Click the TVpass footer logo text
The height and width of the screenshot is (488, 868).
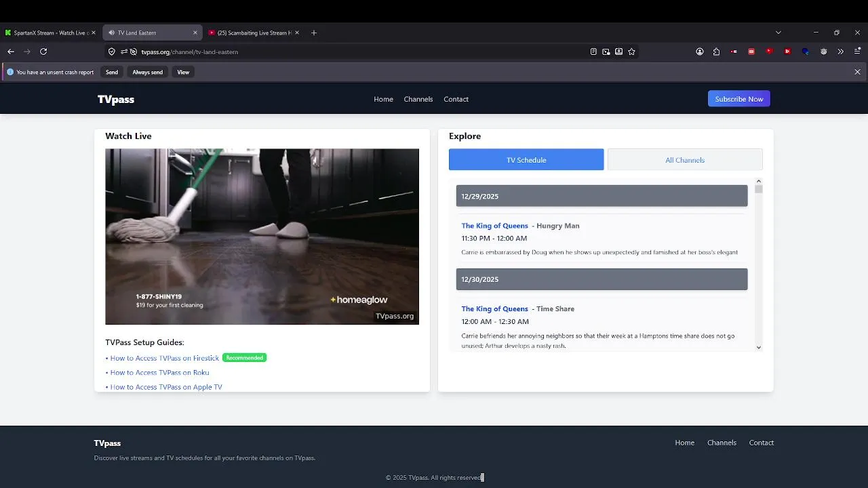(x=107, y=443)
